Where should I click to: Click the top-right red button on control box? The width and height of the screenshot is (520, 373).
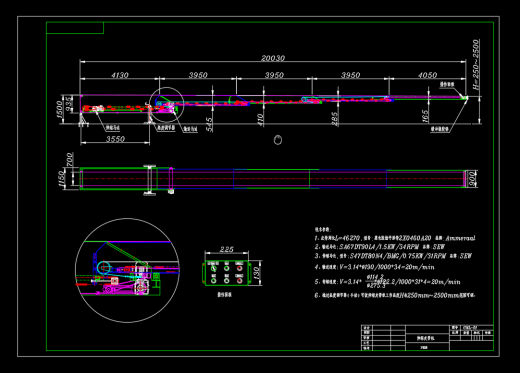239,268
